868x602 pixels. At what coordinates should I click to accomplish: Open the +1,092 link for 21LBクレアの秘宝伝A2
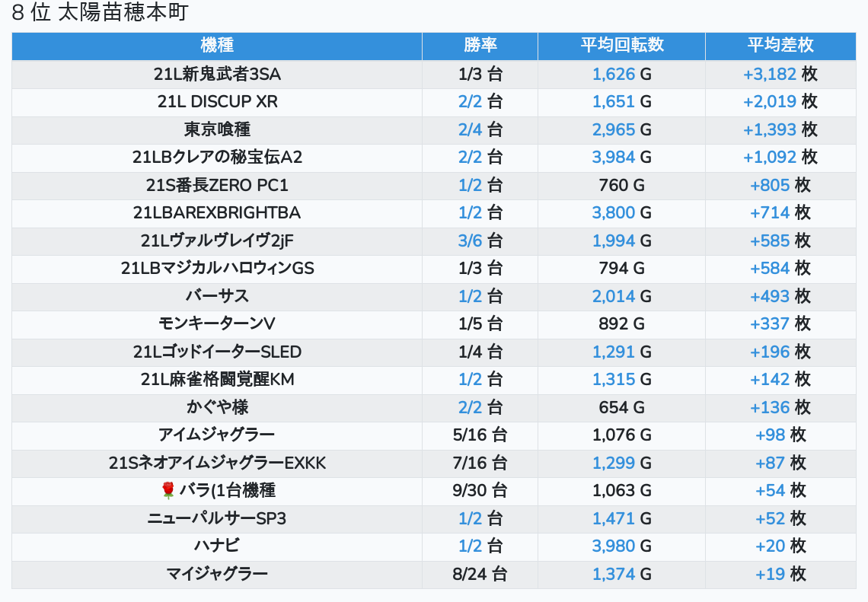pyautogui.click(x=770, y=157)
